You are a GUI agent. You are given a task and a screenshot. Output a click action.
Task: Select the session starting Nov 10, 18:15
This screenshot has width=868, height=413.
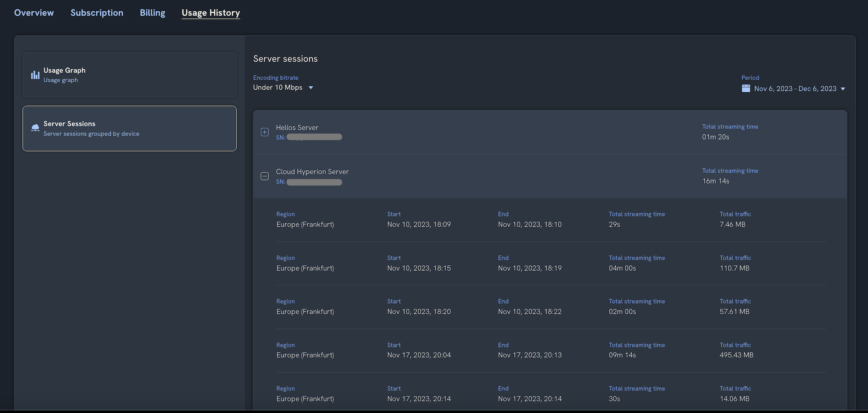pyautogui.click(x=550, y=263)
